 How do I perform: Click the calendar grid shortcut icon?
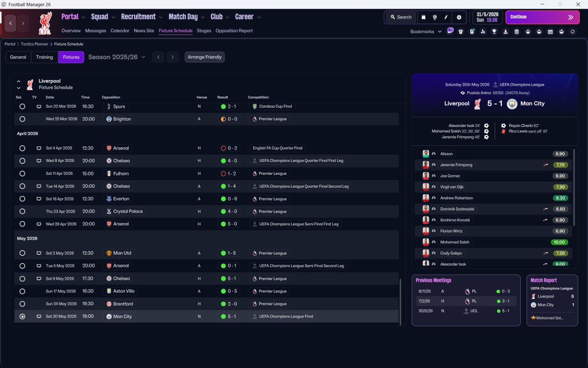click(550, 32)
